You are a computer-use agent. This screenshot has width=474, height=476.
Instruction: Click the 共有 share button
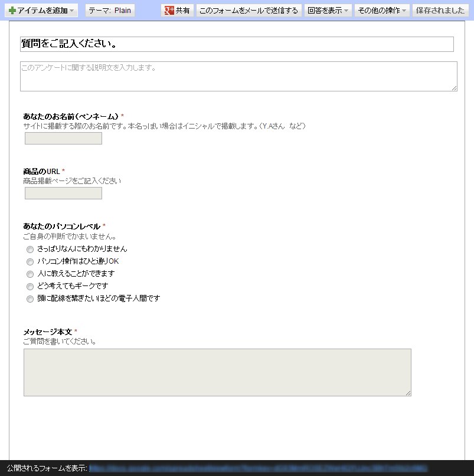click(177, 10)
